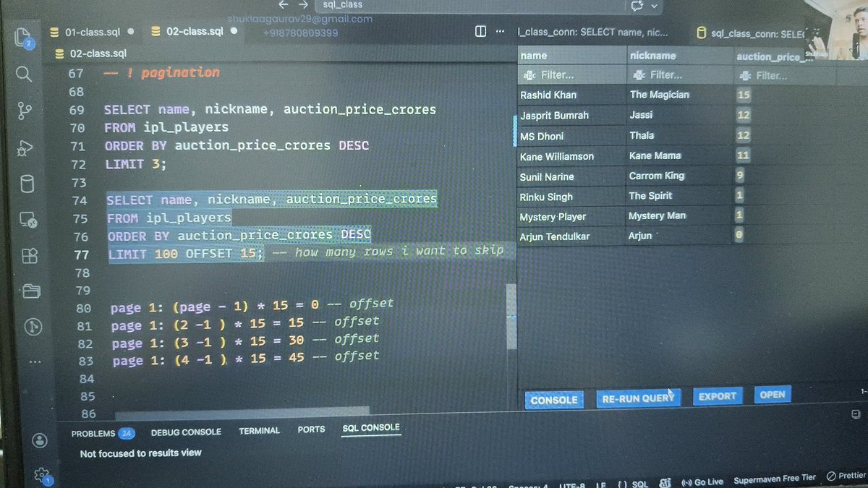Change the SQL language mode in status bar

click(634, 484)
